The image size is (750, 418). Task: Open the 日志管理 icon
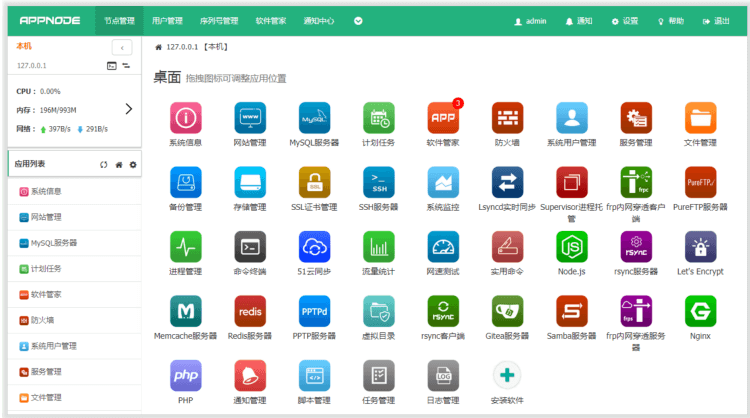point(443,376)
